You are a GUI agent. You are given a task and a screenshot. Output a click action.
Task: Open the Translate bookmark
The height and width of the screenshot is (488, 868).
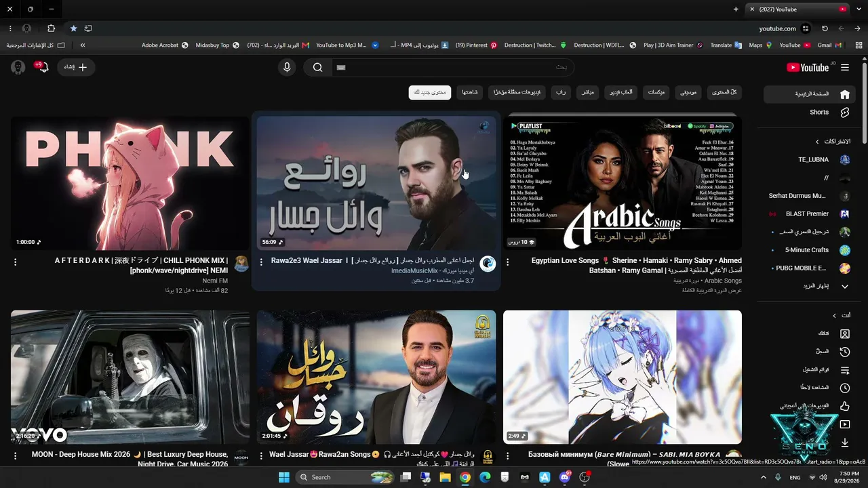click(x=726, y=45)
